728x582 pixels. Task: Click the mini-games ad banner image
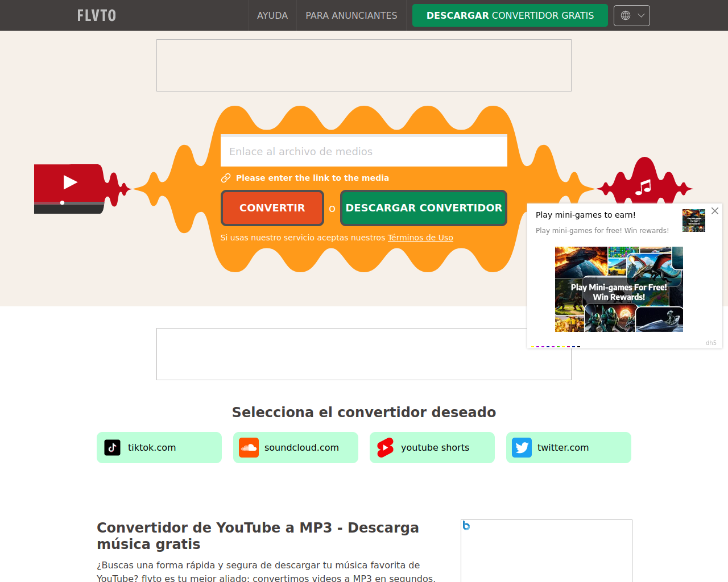[x=619, y=289]
